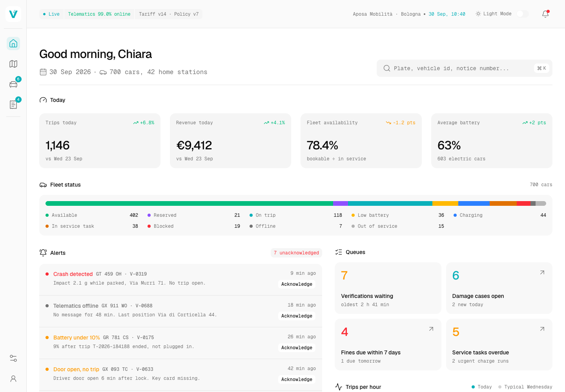Open the Settings sliders icon

click(13, 358)
